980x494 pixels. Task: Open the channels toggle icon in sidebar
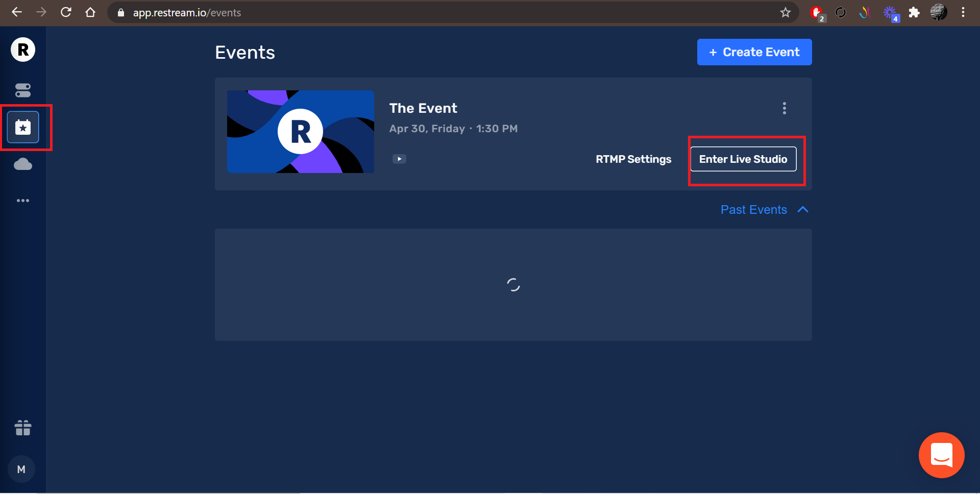(x=23, y=90)
